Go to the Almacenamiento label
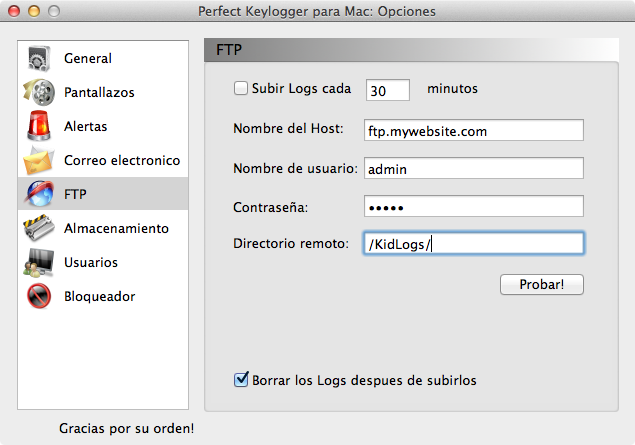The height and width of the screenshot is (445, 635). coord(116,228)
